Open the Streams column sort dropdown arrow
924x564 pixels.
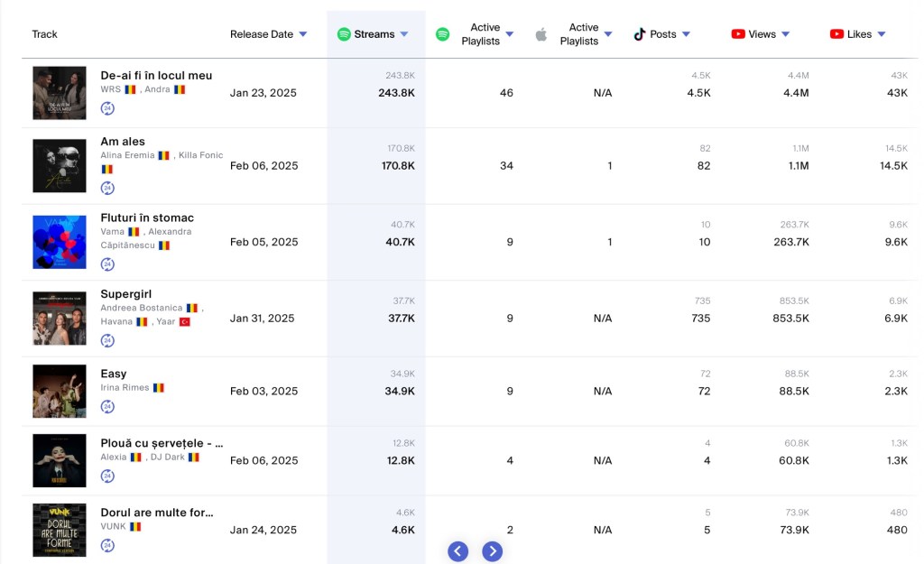coord(404,34)
